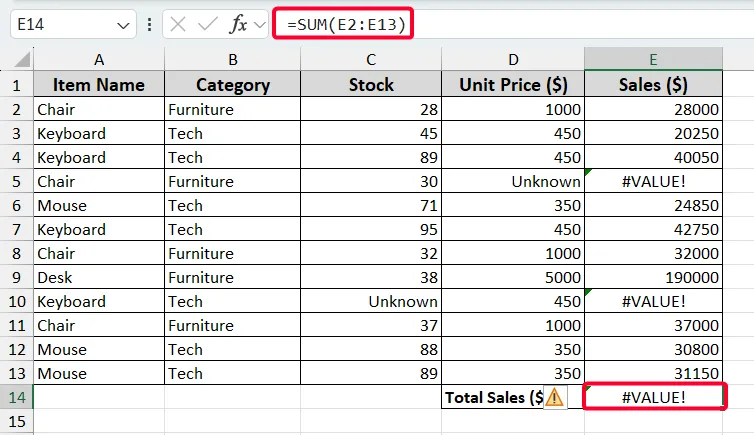Select column C header
Screen dimensions: 754x435
(371, 59)
